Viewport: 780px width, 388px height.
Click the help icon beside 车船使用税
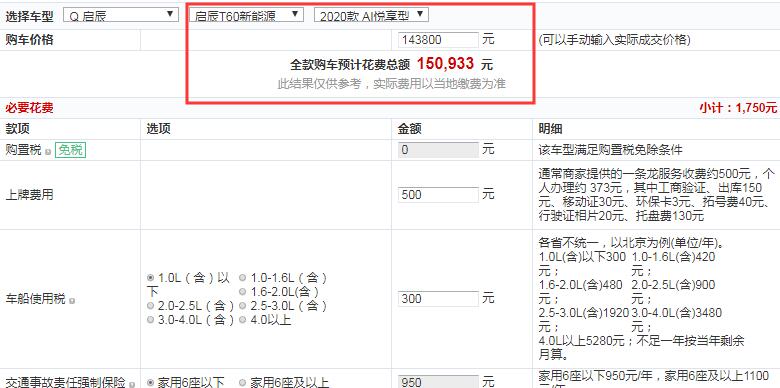72,300
